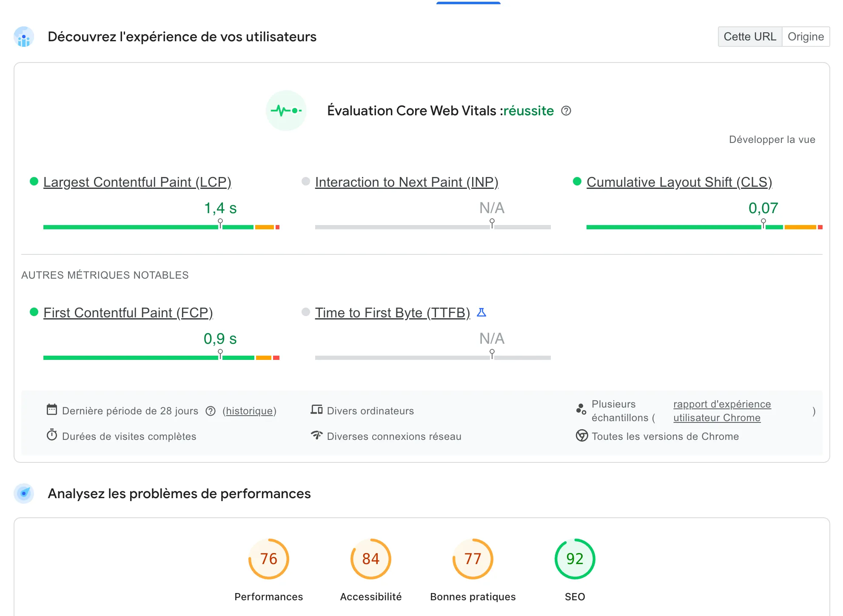Click the help icon beside the Core Web Vitals evaluation
843x616 pixels.
click(x=566, y=111)
